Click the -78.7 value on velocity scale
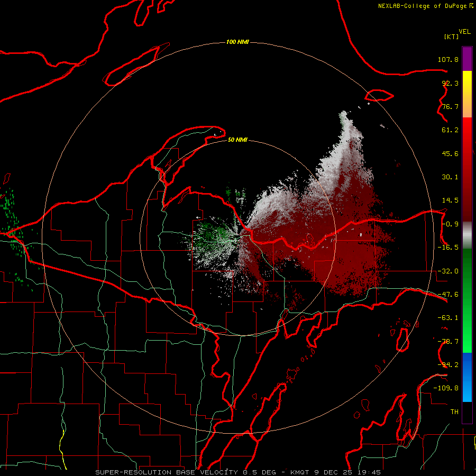The height and width of the screenshot is (476, 476). (x=448, y=342)
